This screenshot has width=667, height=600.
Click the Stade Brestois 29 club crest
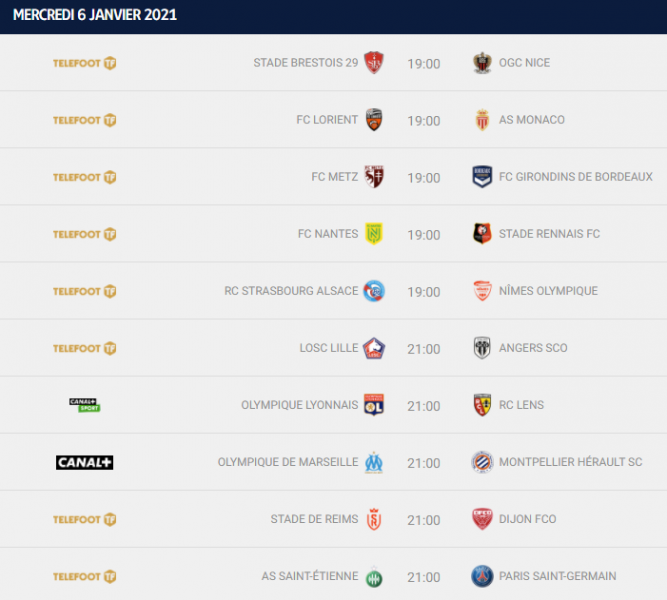[x=374, y=63]
